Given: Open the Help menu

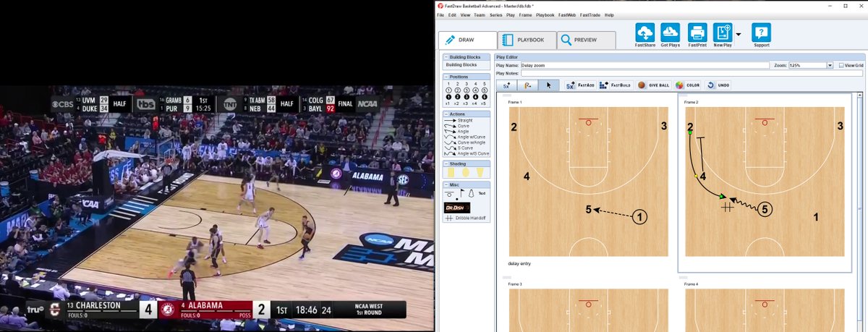Looking at the screenshot, I should (x=609, y=14).
